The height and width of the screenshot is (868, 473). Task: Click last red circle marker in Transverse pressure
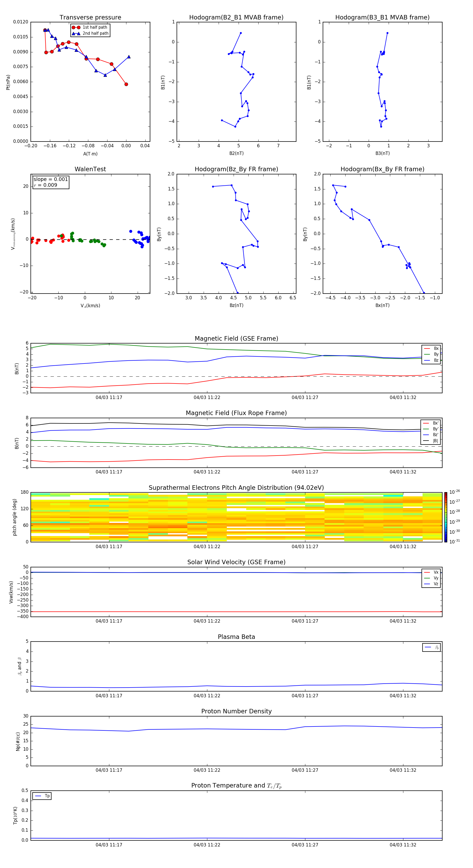tap(126, 84)
